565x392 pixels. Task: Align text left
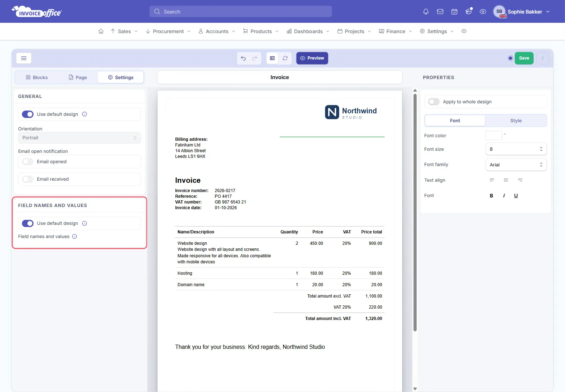[492, 180]
